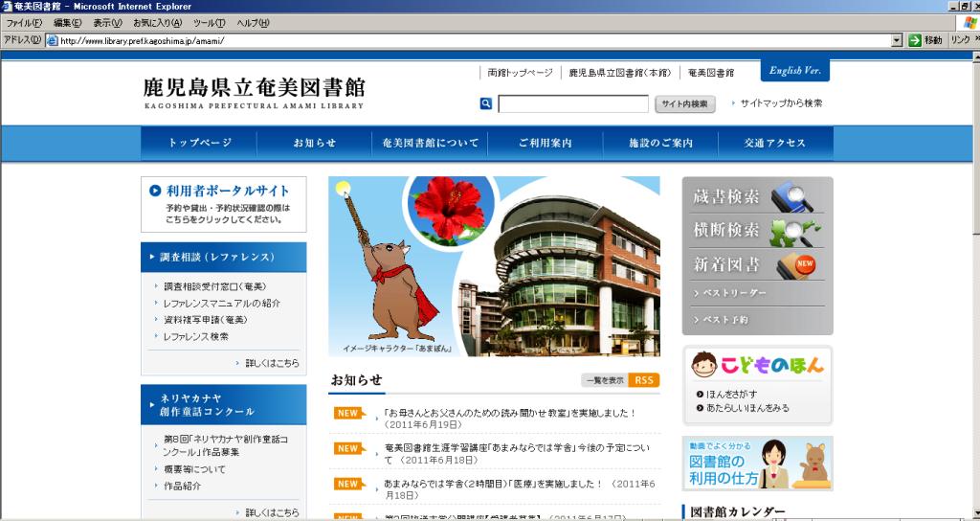
Task: Open レファレンスマニュアルの紹介 link
Action: tap(222, 304)
